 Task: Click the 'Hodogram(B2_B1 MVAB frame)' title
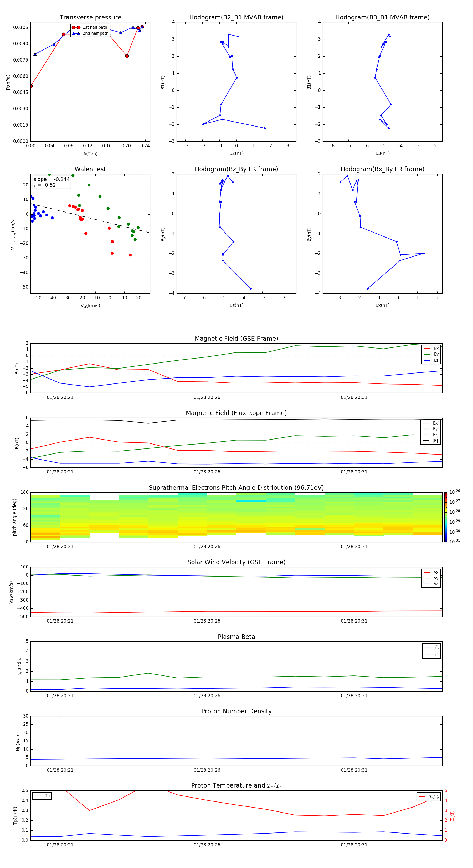click(x=236, y=18)
